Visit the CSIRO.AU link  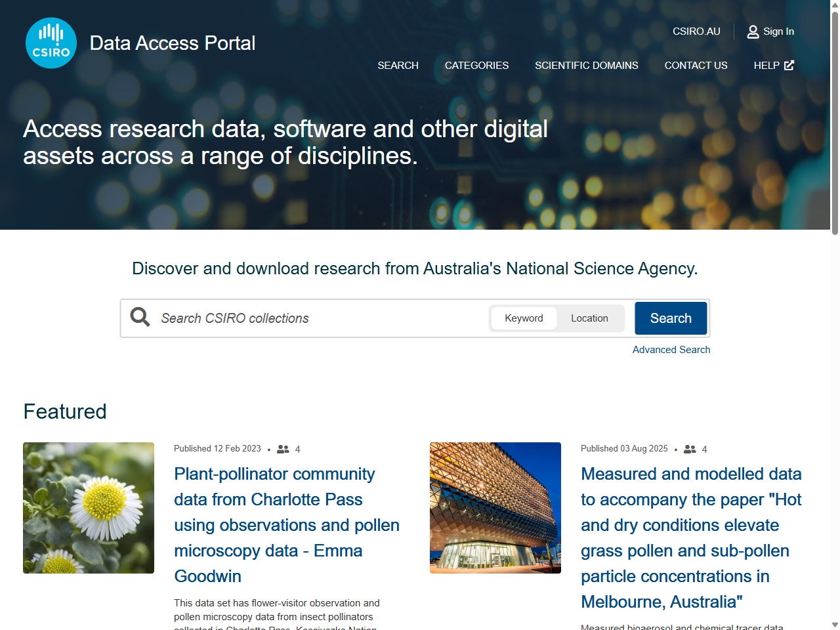coord(696,31)
